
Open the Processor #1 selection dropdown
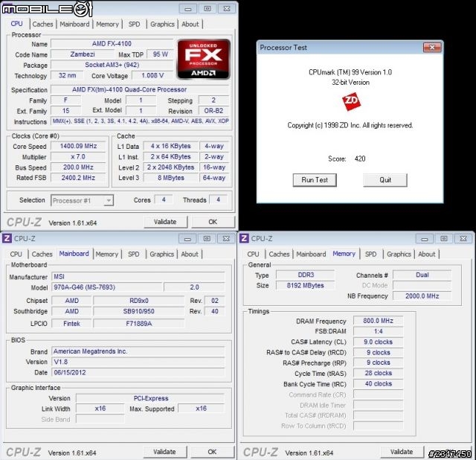click(83, 200)
